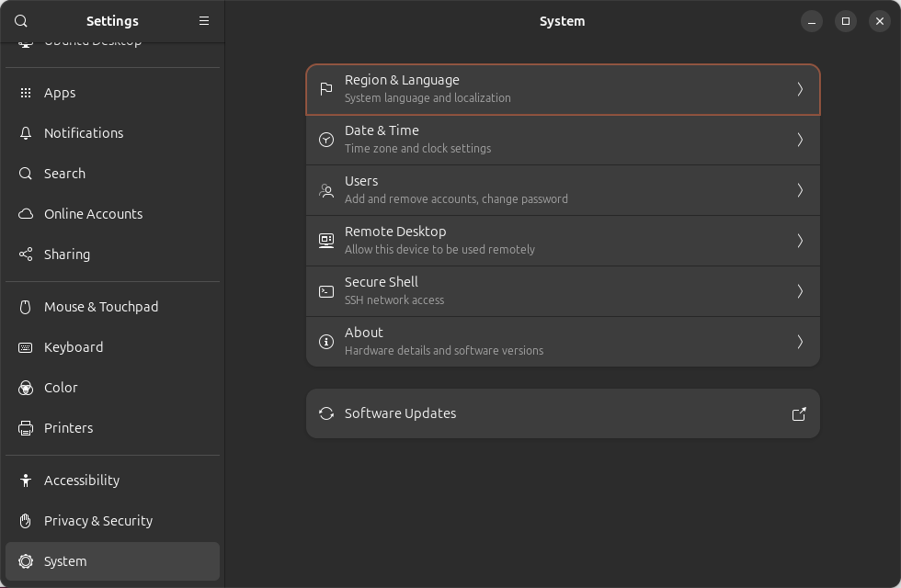This screenshot has height=588, width=901.
Task: Click the Printers icon in sidebar
Action: click(x=26, y=428)
